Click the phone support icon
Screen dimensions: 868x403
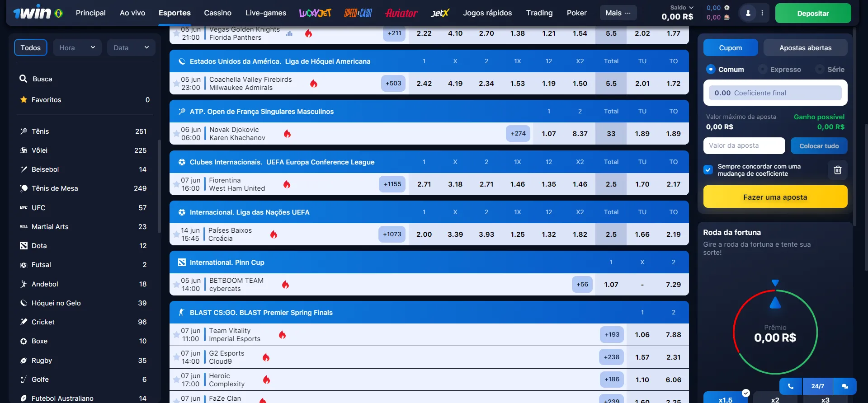(791, 386)
